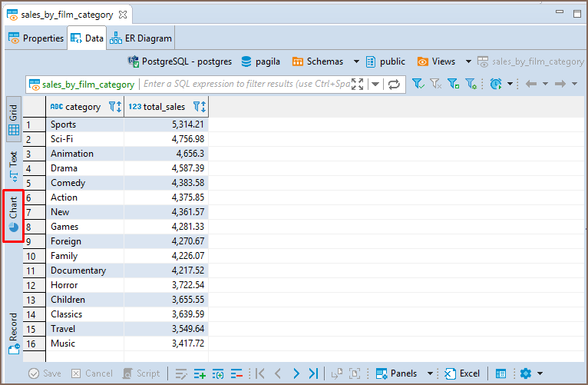
Task: Go to the last row
Action: click(313, 373)
